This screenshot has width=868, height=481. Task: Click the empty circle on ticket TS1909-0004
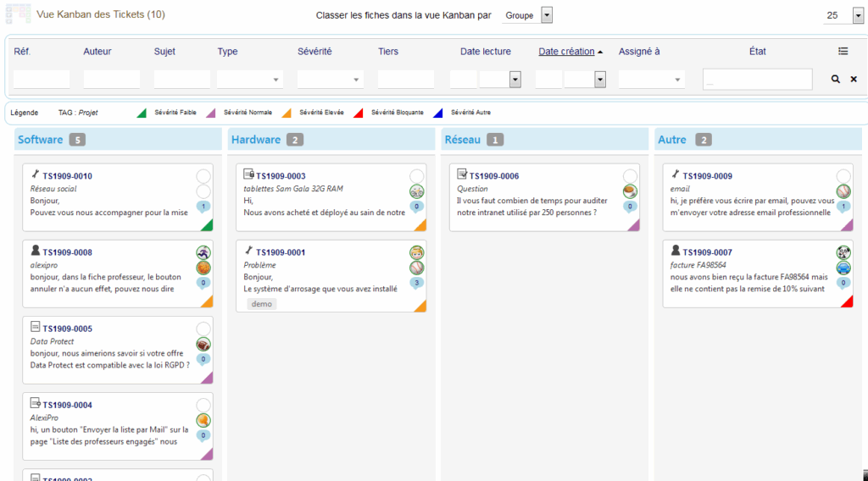coord(203,406)
